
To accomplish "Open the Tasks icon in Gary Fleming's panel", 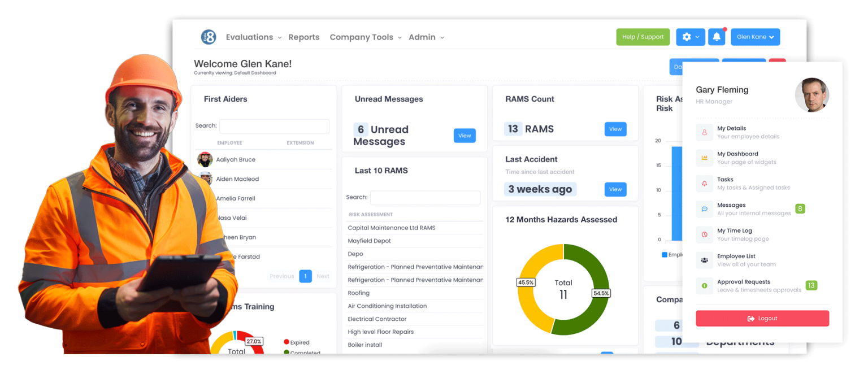I will coord(704,183).
